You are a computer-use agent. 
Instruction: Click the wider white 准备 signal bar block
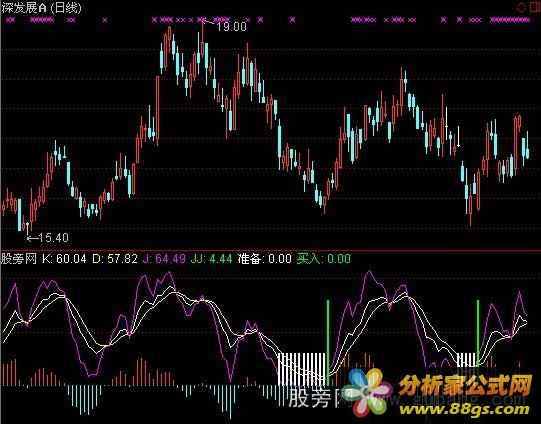tap(302, 369)
